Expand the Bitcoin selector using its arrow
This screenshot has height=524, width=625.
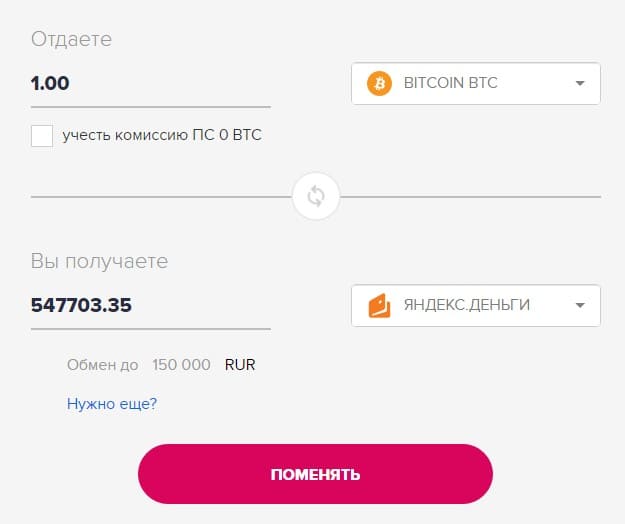580,83
